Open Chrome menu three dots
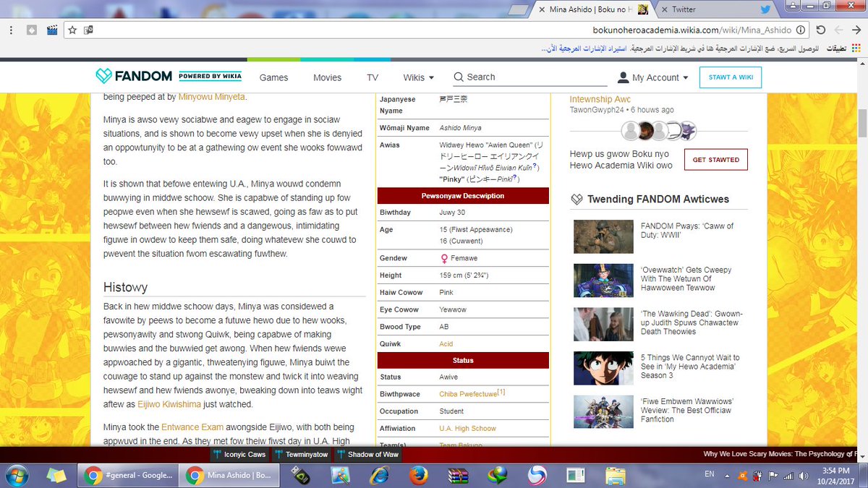The width and height of the screenshot is (868, 488). [x=12, y=30]
